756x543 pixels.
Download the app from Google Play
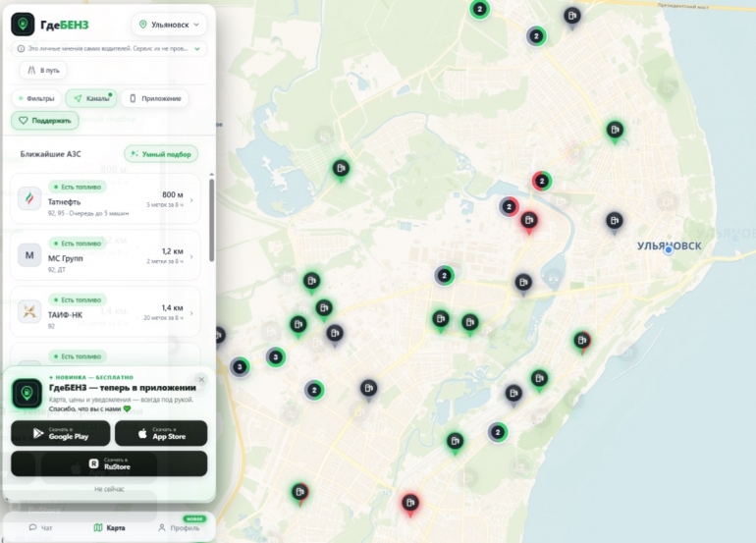(x=61, y=433)
